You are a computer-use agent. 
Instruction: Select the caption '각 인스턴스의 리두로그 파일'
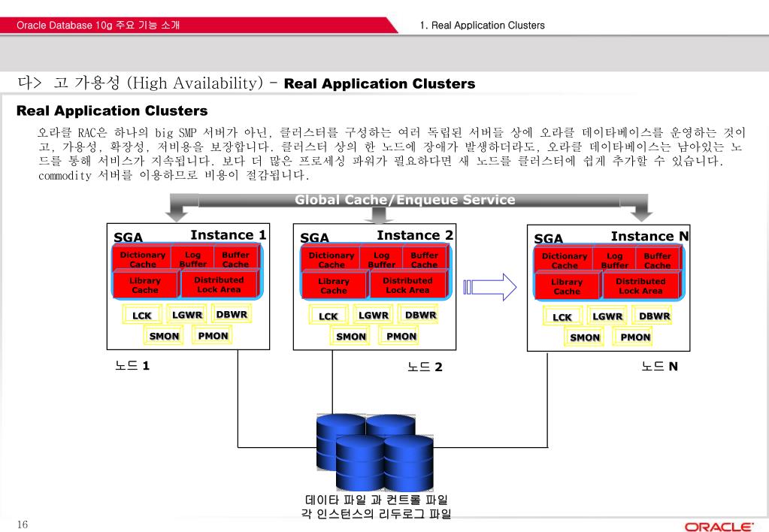click(x=377, y=513)
